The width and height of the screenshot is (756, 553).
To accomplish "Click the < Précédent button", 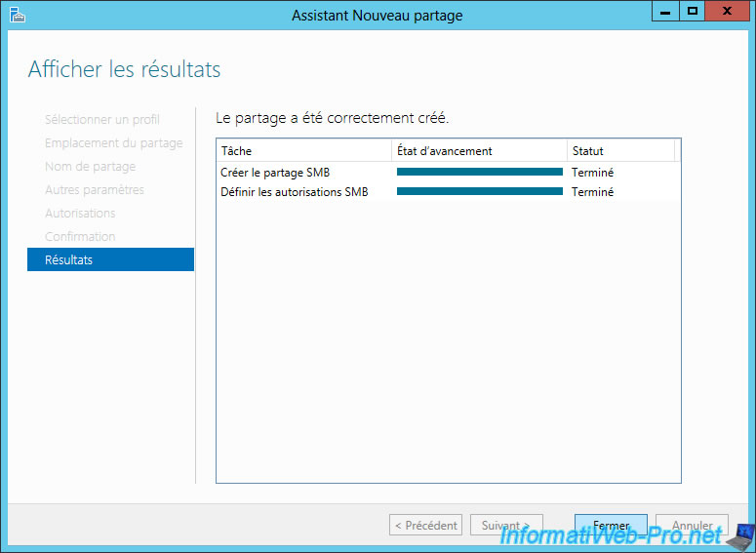I will pyautogui.click(x=425, y=525).
